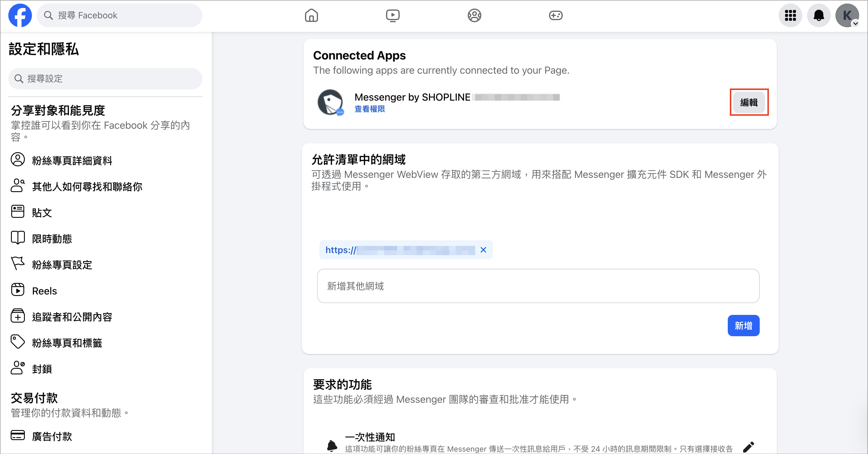
Task: Open 粉絲專頁詳細資料 settings
Action: [x=72, y=160]
